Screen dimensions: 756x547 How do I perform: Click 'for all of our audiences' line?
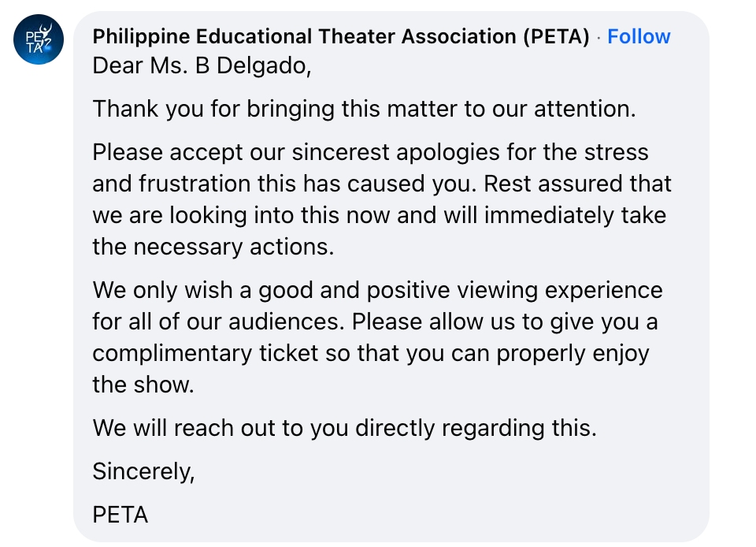[x=375, y=322]
